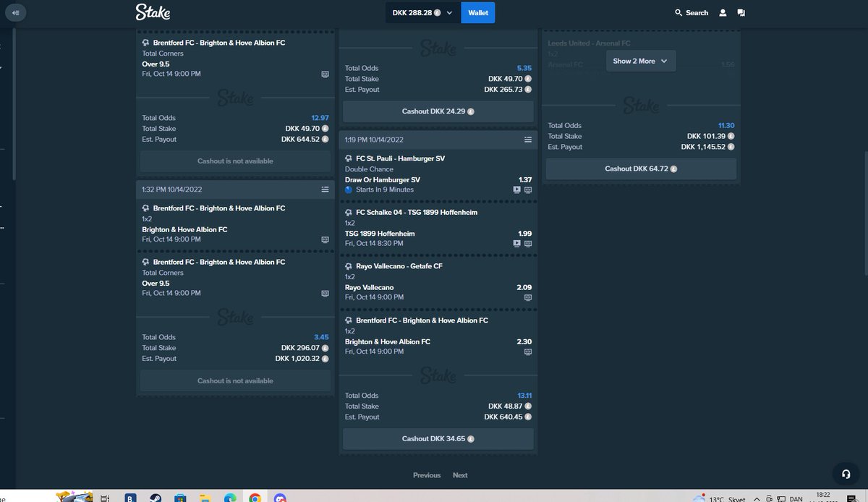
Task: Expand the DKK 288.28 balance dropdown
Action: pyautogui.click(x=422, y=13)
